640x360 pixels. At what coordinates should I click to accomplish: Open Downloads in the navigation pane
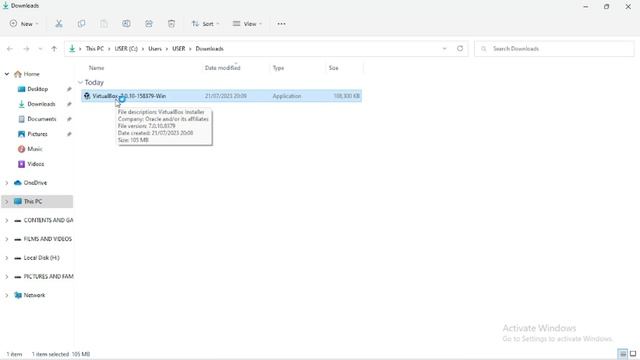point(41,104)
